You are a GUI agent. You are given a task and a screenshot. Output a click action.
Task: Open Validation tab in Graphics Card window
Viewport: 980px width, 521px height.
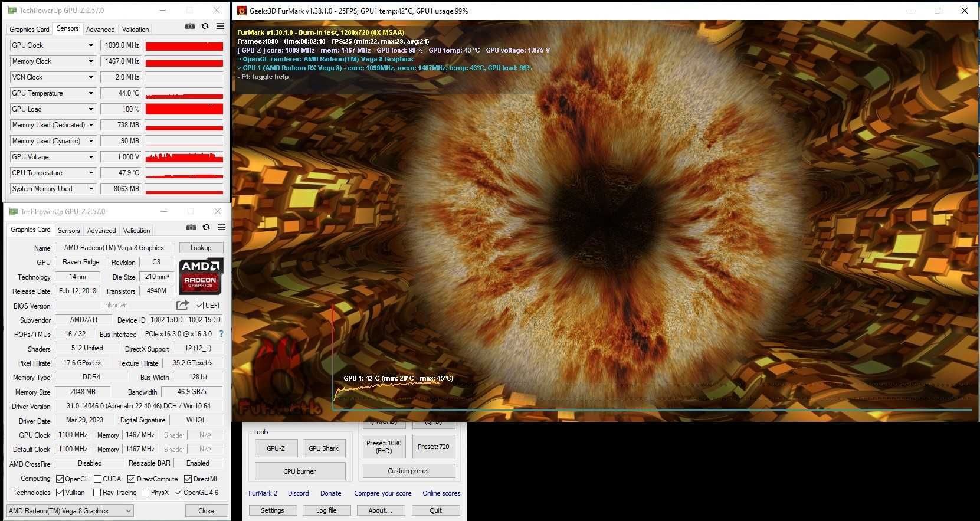point(136,231)
